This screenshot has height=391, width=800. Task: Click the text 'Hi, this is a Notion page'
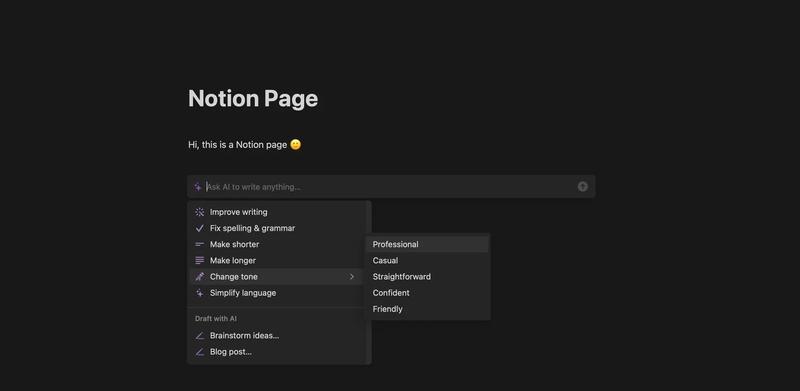click(x=238, y=145)
